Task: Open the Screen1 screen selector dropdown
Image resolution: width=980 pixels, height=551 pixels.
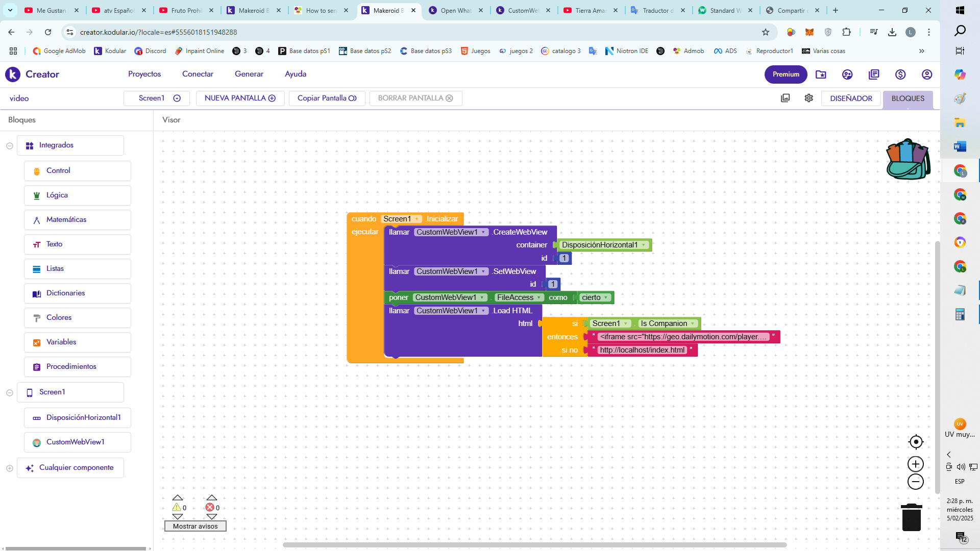Action: click(x=157, y=98)
